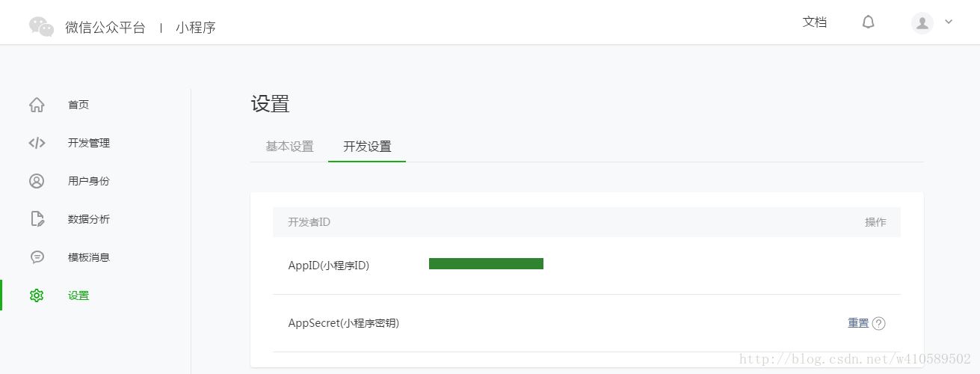Click the 微信公众平台 title text
The height and width of the screenshot is (374, 980).
(x=105, y=28)
